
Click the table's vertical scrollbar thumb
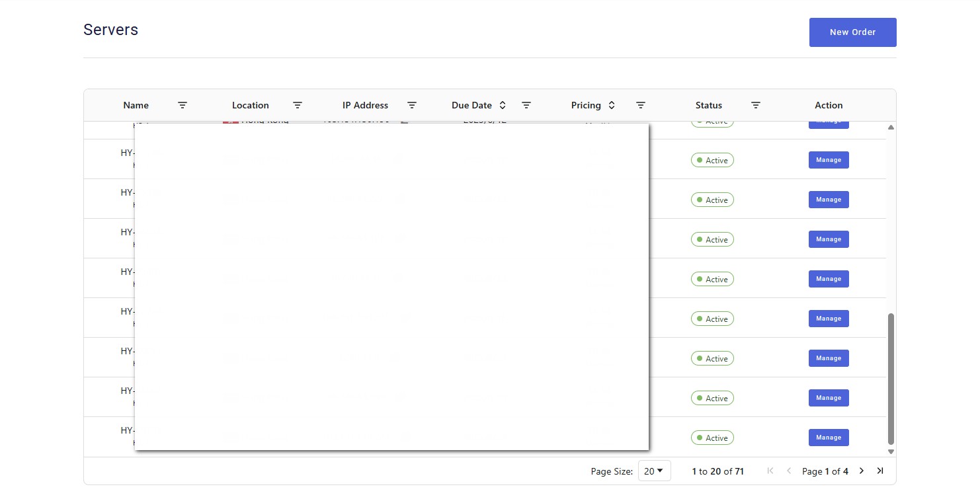(891, 379)
